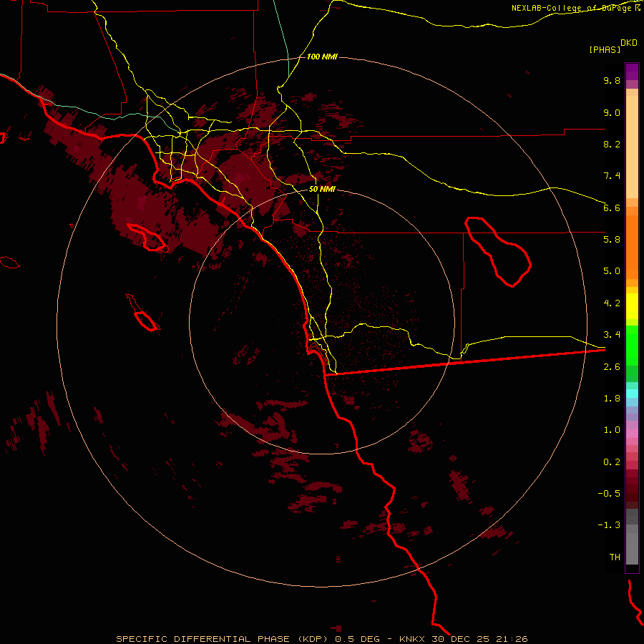Click the DKD product label
The height and width of the screenshot is (644, 644).
[629, 43]
